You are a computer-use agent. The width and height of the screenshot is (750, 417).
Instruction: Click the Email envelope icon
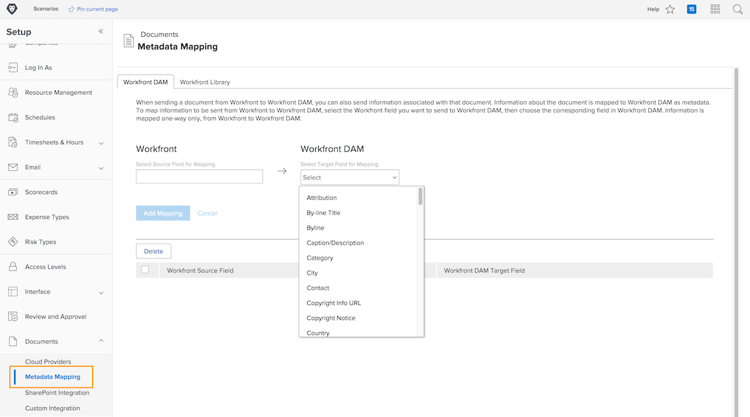13,167
